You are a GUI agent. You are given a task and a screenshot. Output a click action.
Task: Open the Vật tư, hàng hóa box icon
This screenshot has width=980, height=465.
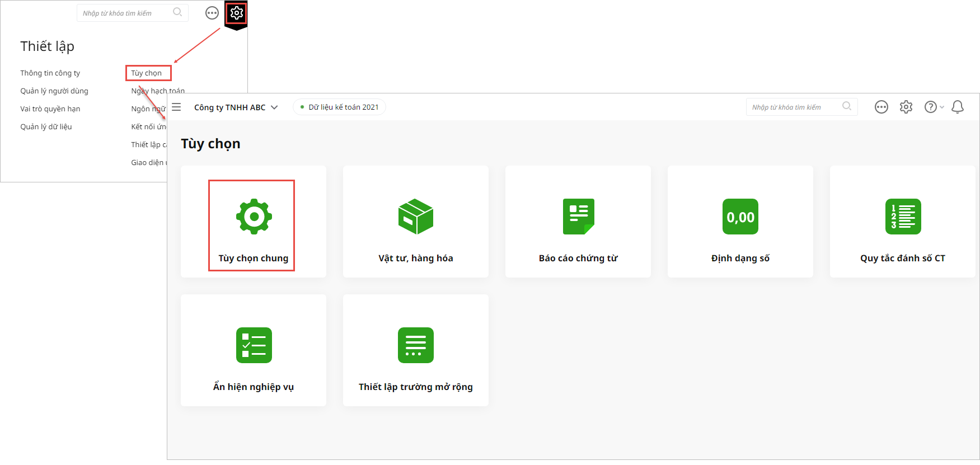[415, 217]
